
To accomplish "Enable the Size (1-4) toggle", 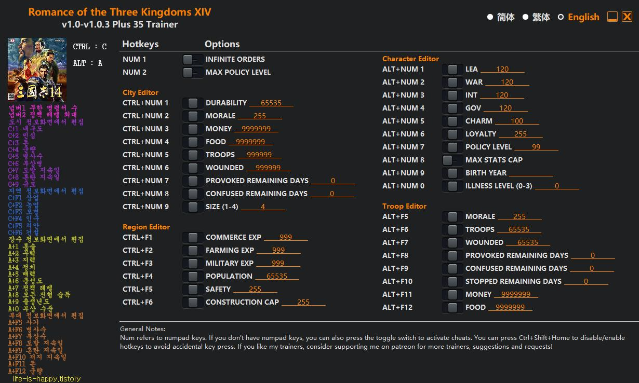I will pos(192,207).
